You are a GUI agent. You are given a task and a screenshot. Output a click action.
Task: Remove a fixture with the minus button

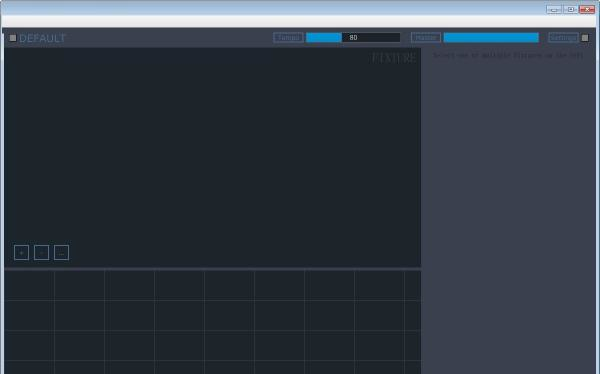[41, 253]
